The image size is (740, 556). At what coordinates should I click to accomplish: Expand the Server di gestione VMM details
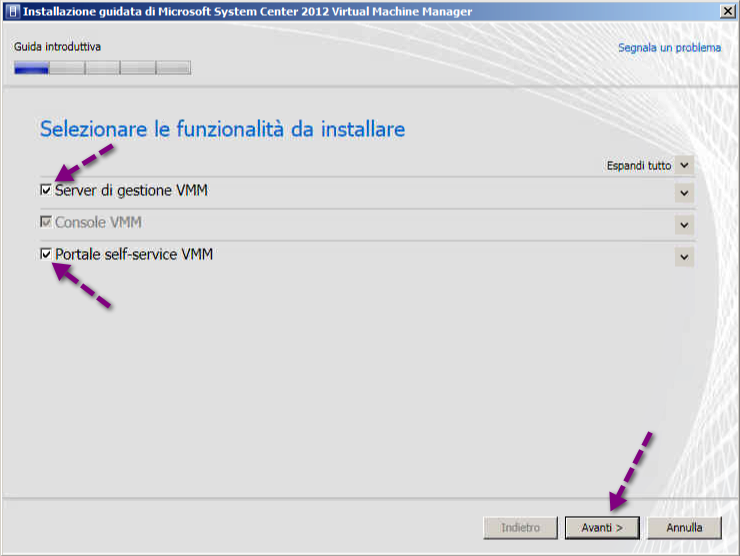pos(684,193)
